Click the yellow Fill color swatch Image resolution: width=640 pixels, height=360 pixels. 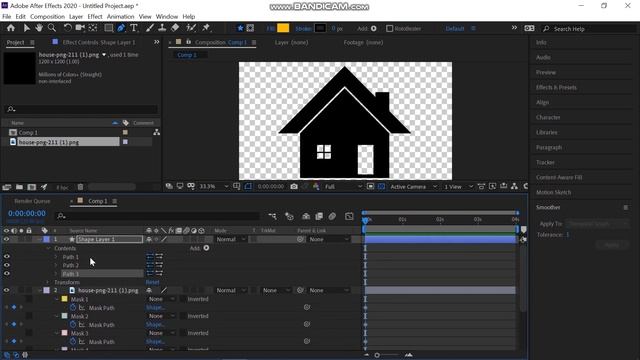(x=283, y=28)
